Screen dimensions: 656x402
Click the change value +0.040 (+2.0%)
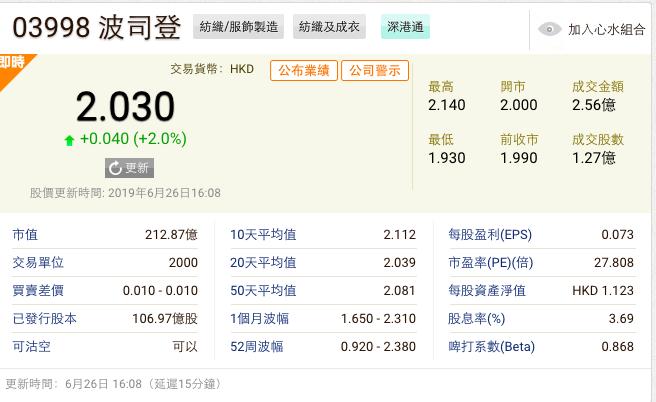pyautogui.click(x=133, y=139)
